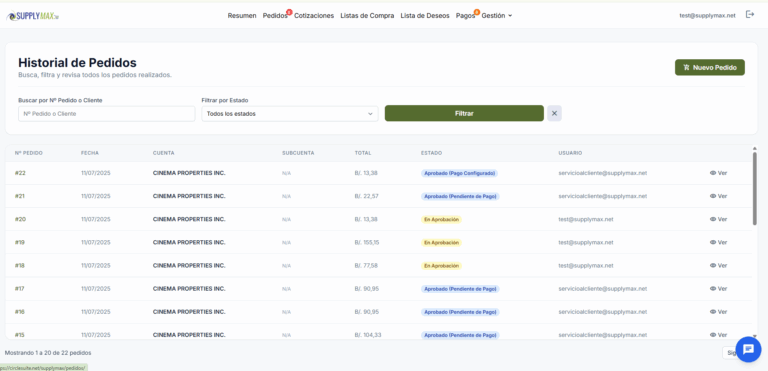Apply filters with the Filtrar button
Screen dimensions: 768x371
[x=464, y=113]
